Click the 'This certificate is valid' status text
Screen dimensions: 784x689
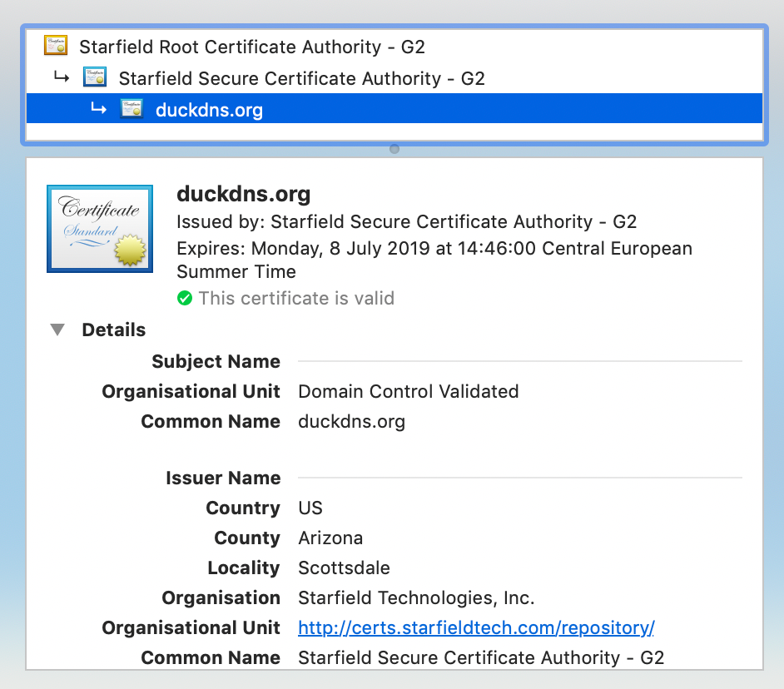[295, 298]
